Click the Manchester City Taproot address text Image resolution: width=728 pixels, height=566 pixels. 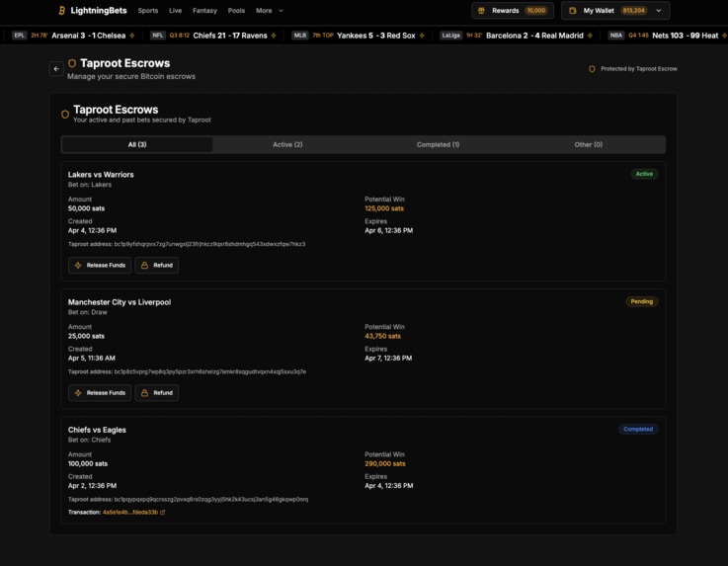point(187,371)
